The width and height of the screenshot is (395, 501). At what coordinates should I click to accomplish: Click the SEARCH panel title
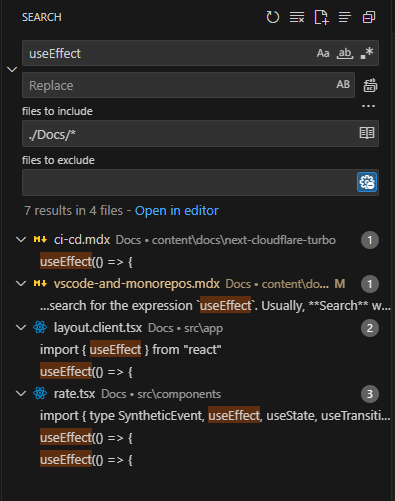coord(42,17)
